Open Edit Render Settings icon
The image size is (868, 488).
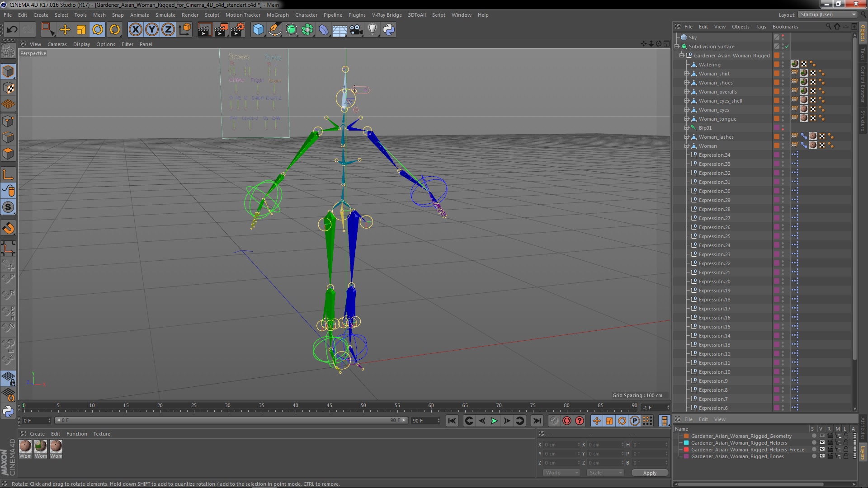coord(237,30)
